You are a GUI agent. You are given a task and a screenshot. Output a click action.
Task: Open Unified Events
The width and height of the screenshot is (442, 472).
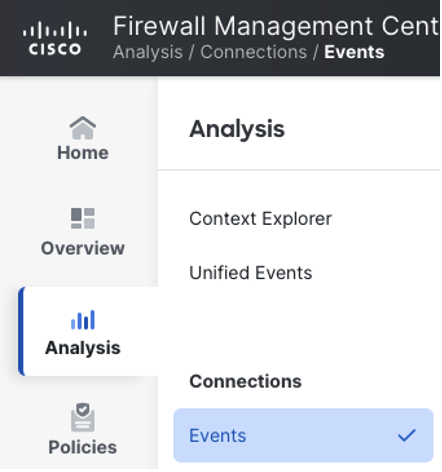point(251,273)
